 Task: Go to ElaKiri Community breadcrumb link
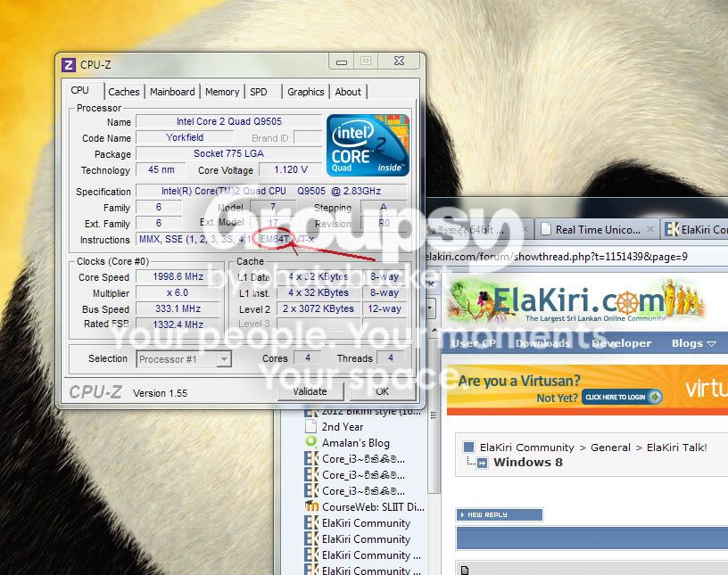click(x=527, y=448)
